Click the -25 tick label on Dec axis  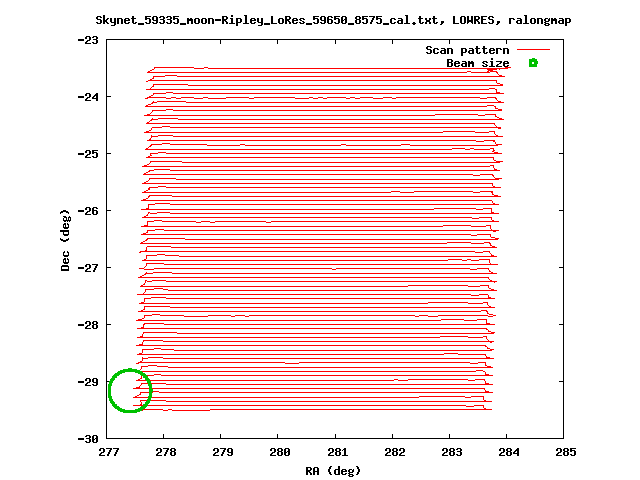tap(88, 154)
